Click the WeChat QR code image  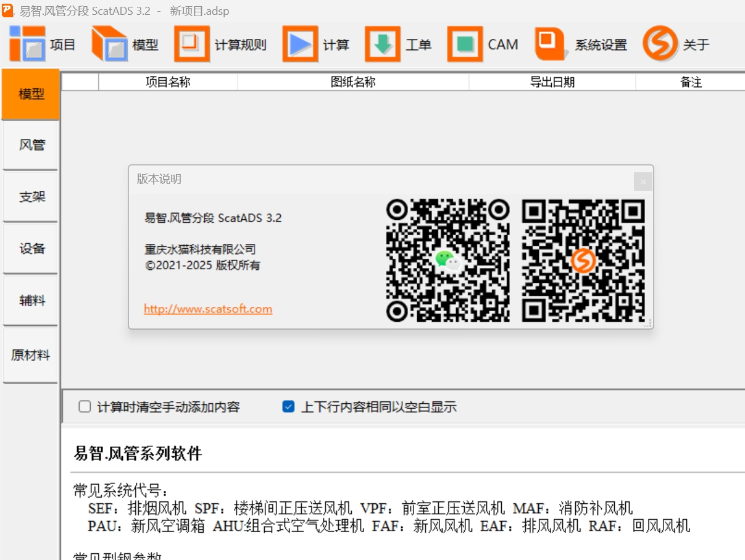[448, 261]
